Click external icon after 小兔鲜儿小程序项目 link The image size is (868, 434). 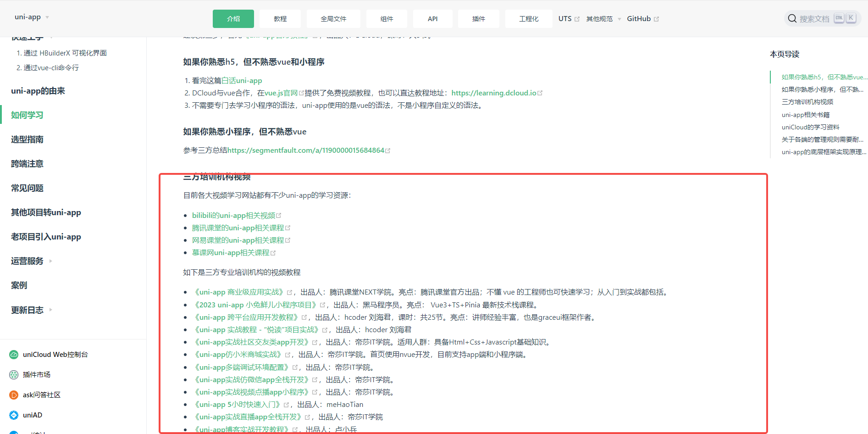323,305
